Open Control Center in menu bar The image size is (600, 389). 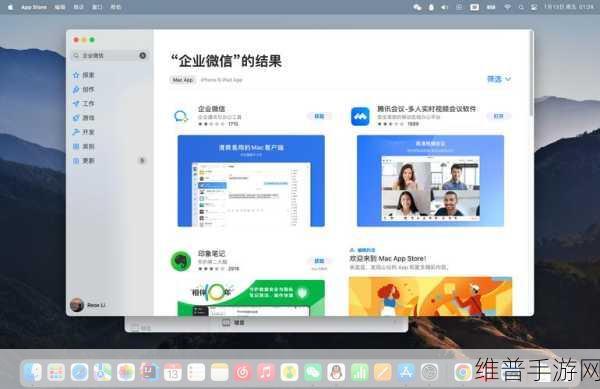click(534, 7)
